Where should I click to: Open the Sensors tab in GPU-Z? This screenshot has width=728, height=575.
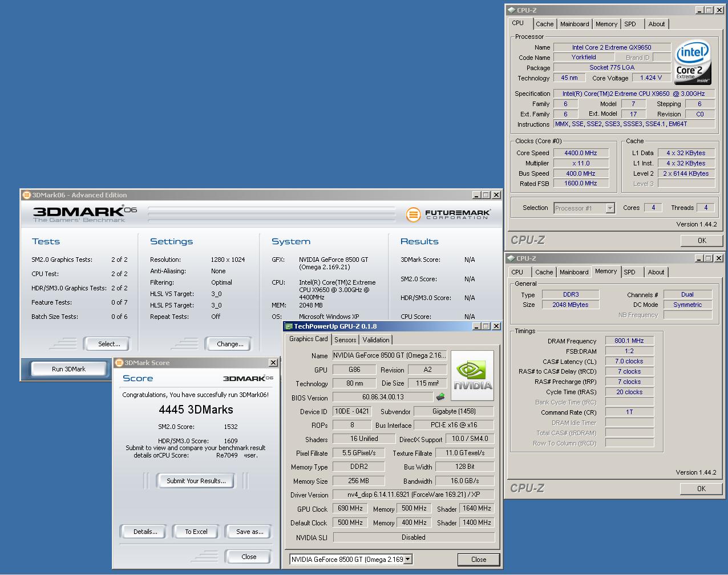(x=345, y=340)
